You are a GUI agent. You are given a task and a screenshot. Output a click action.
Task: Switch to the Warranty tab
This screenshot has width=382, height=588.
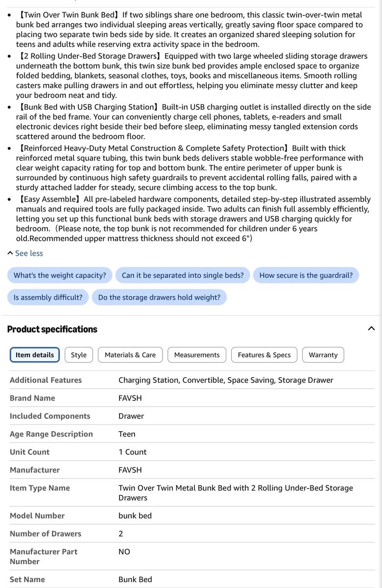click(323, 355)
